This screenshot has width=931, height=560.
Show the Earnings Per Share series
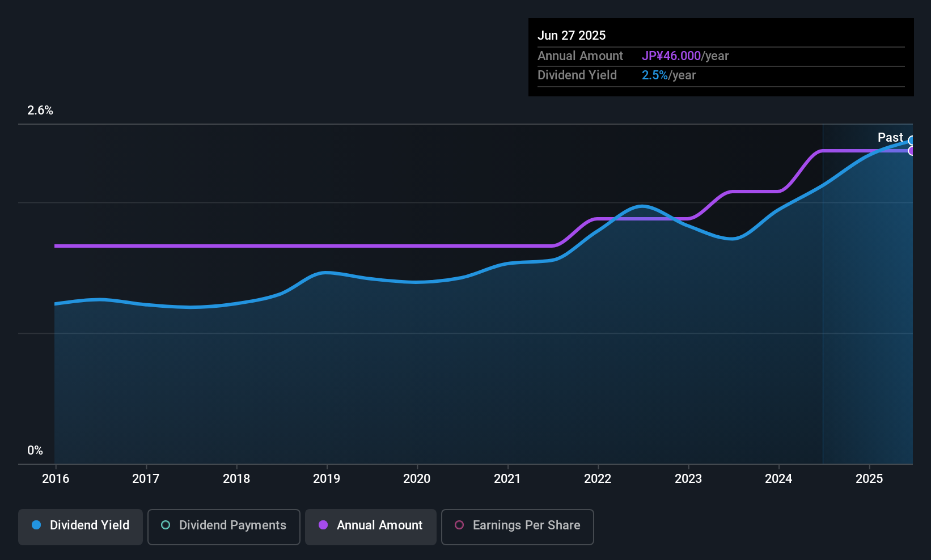click(517, 525)
